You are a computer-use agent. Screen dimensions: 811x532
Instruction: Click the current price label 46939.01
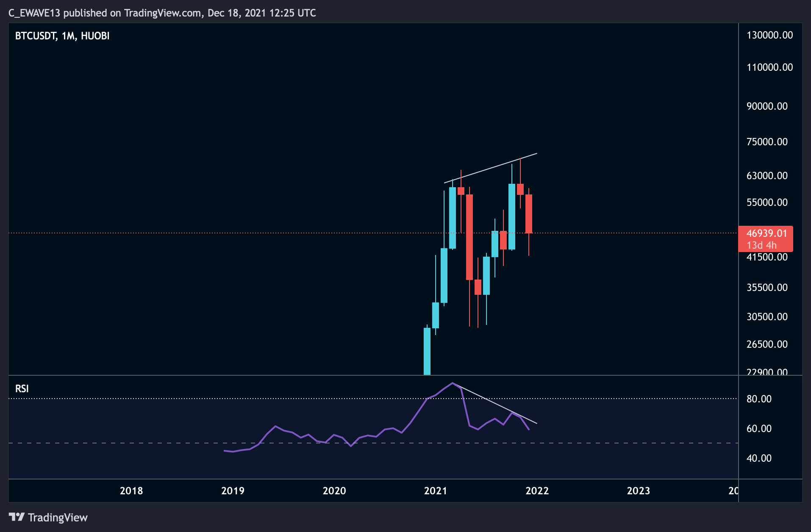point(767,233)
